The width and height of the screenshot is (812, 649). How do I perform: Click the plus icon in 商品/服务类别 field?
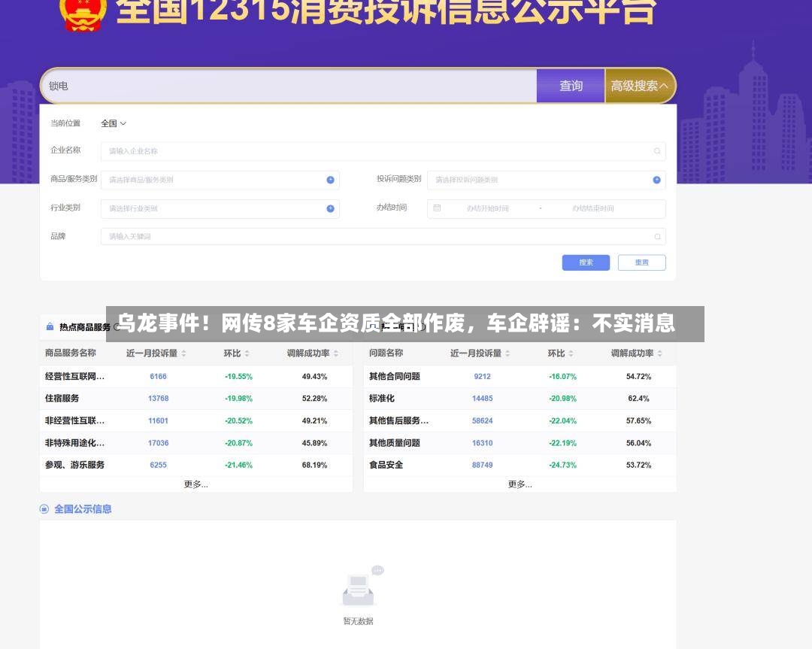(x=330, y=180)
